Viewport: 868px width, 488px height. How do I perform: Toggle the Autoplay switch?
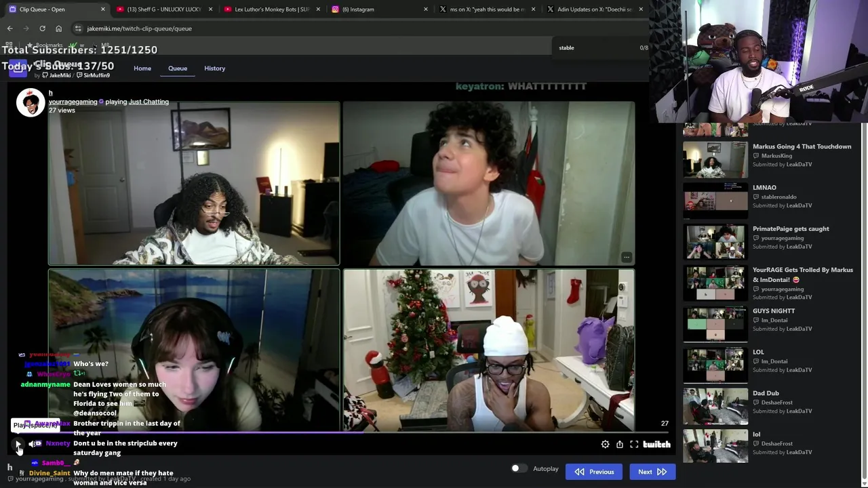[x=519, y=468]
